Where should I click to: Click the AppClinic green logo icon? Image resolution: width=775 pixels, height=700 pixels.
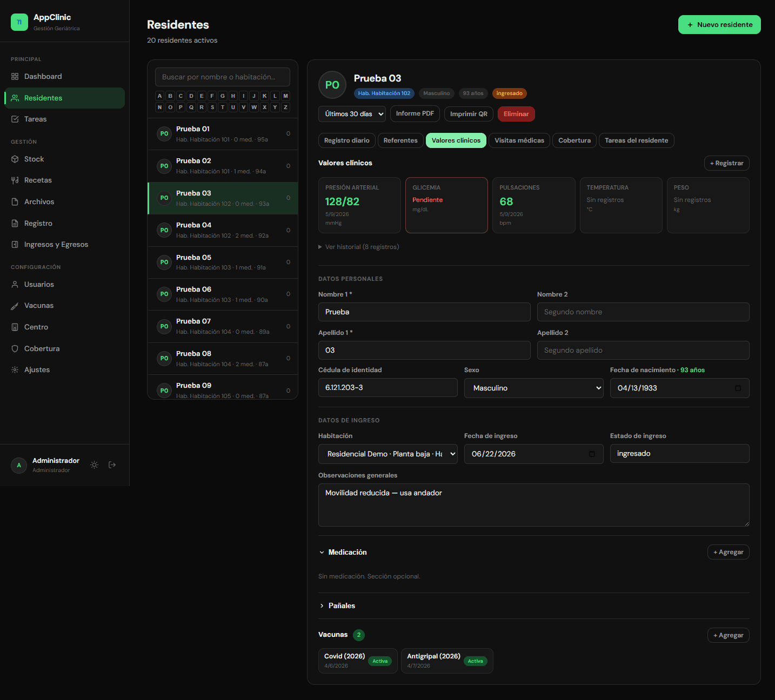pyautogui.click(x=19, y=22)
